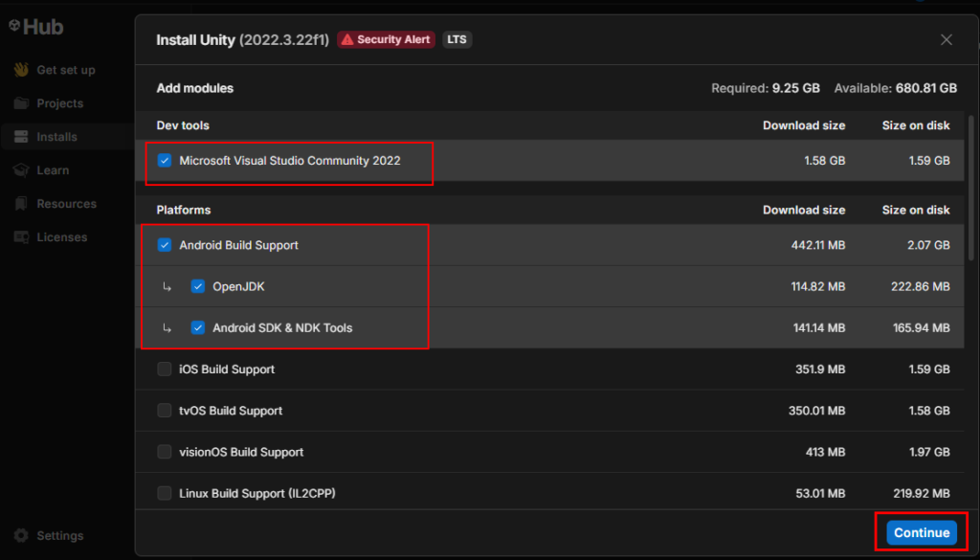This screenshot has height=560, width=980.
Task: Click the Installs sidebar icon
Action: pyautogui.click(x=20, y=137)
